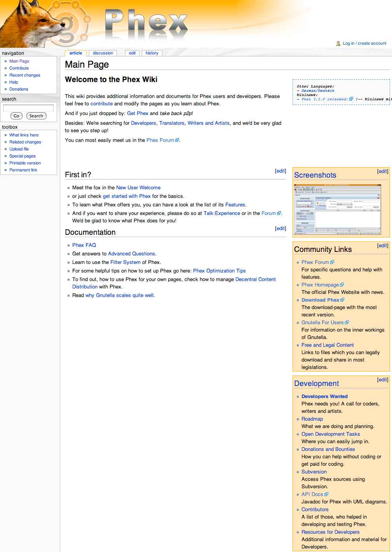
Task: Open Special pages
Action: [x=23, y=156]
